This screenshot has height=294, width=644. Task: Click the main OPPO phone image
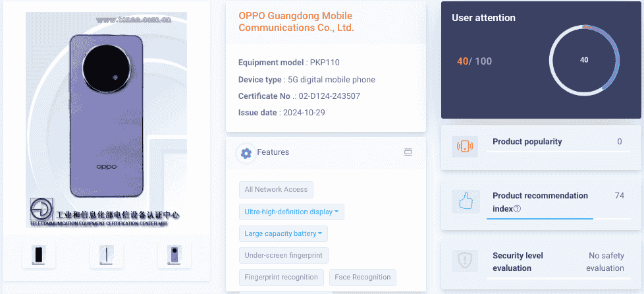click(107, 119)
